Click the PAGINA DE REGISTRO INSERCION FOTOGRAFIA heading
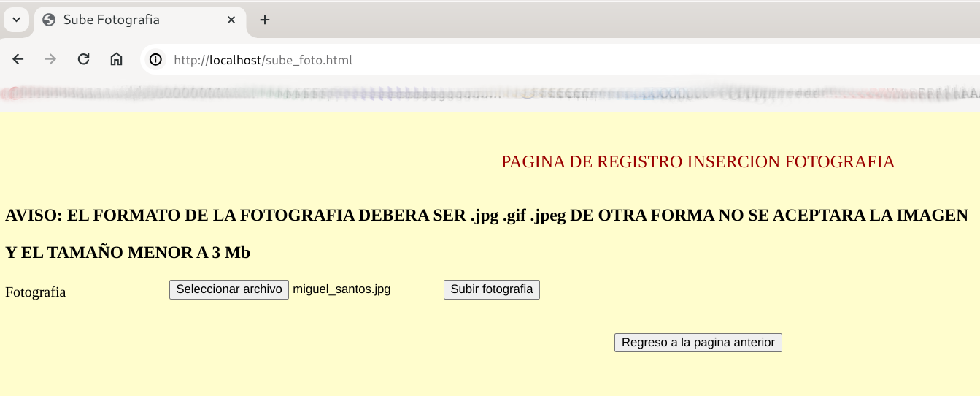980x396 pixels. pyautogui.click(x=698, y=161)
